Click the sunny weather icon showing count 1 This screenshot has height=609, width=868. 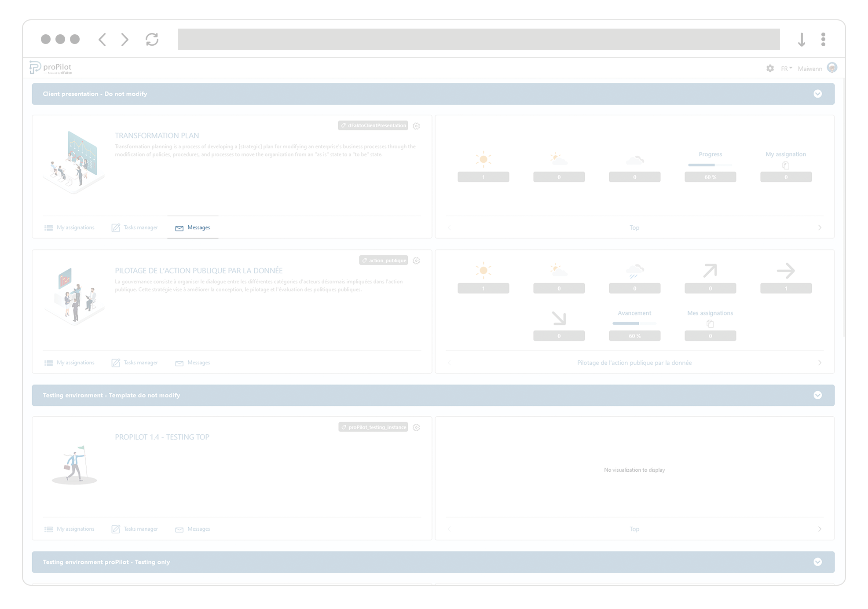click(483, 159)
